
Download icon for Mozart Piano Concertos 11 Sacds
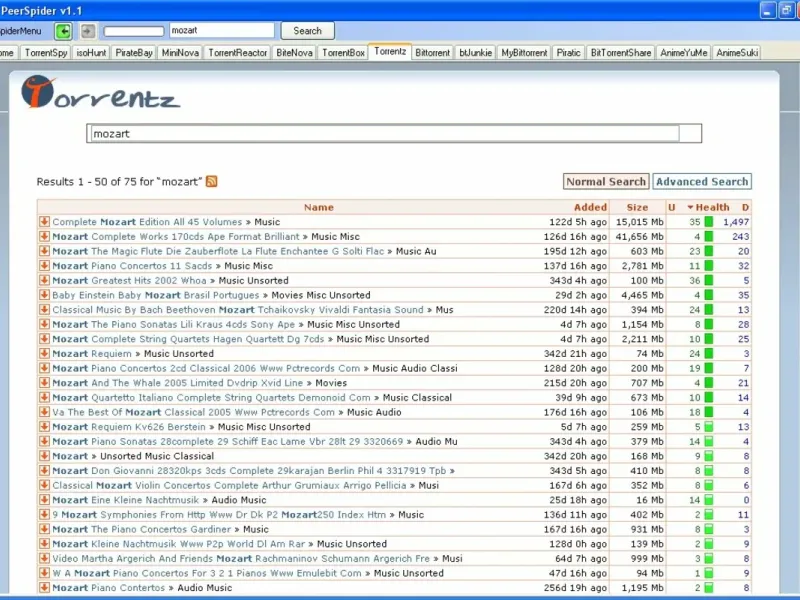pos(44,265)
